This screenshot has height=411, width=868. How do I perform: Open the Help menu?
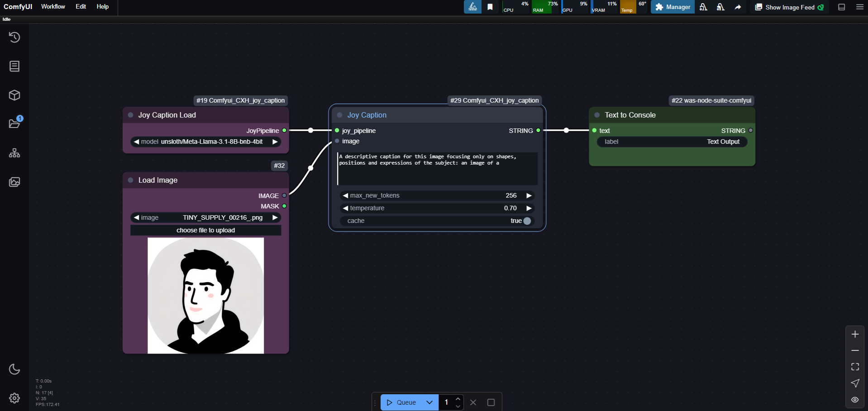tap(103, 6)
